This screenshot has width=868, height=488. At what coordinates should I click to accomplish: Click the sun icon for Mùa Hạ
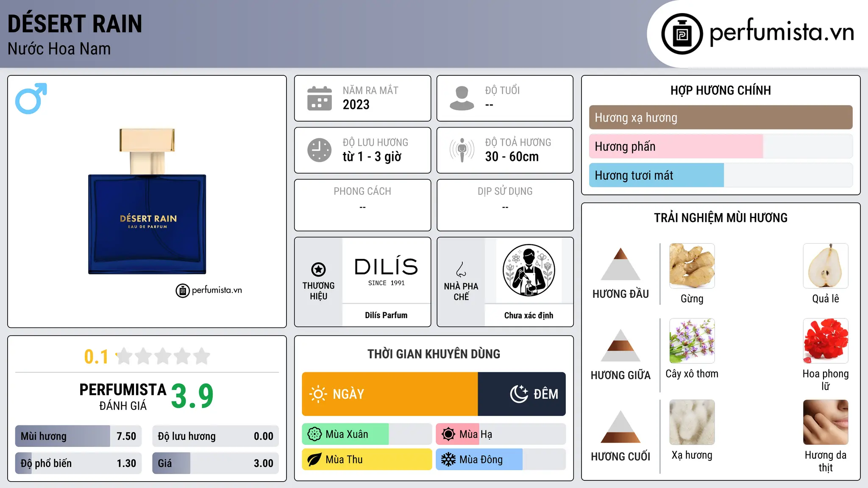[448, 434]
